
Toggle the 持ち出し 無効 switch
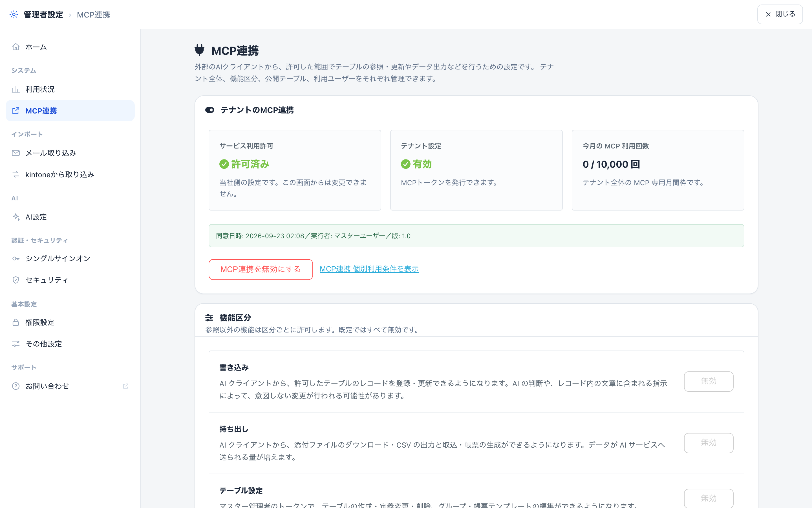[709, 443]
